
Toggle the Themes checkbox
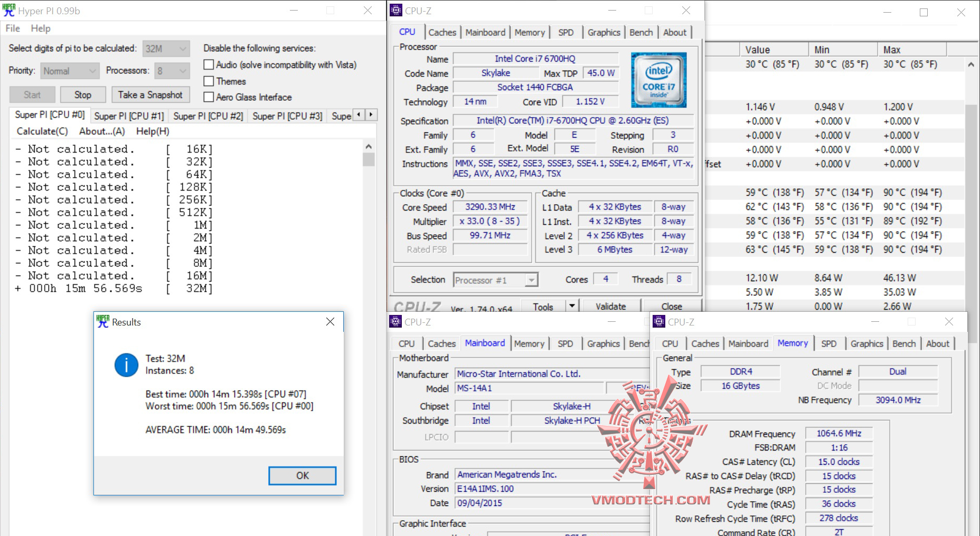209,81
